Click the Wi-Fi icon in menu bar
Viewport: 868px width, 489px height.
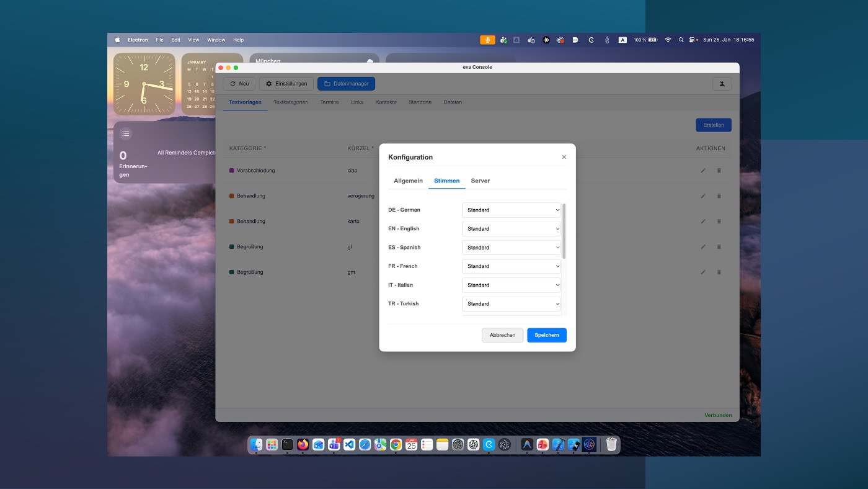point(668,40)
